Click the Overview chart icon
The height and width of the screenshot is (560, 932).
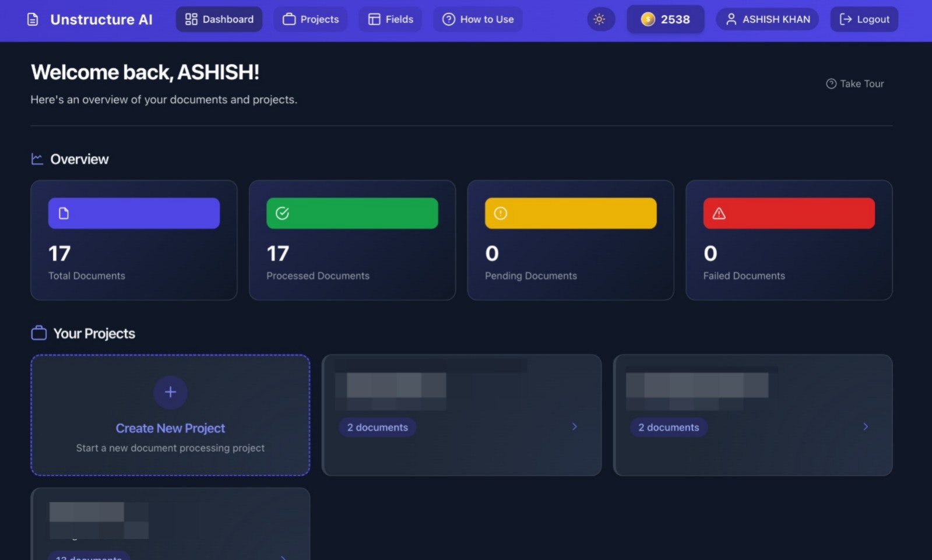37,159
